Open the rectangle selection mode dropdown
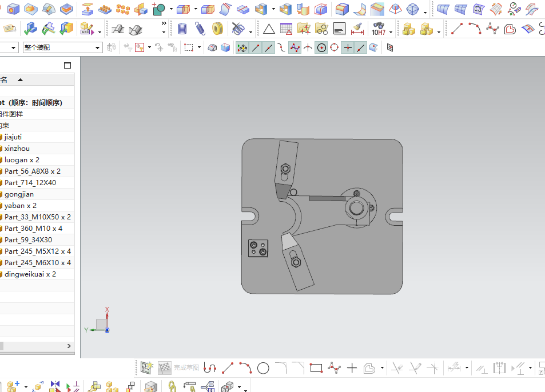 (x=199, y=47)
